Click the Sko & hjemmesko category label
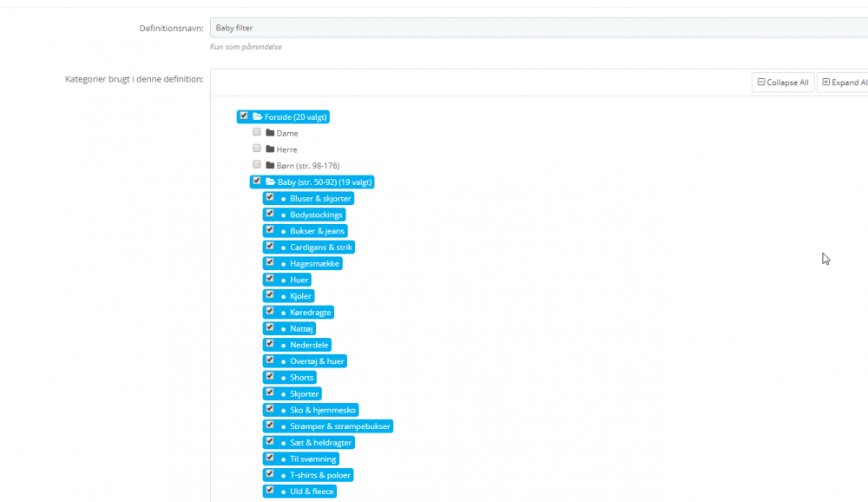 323,410
